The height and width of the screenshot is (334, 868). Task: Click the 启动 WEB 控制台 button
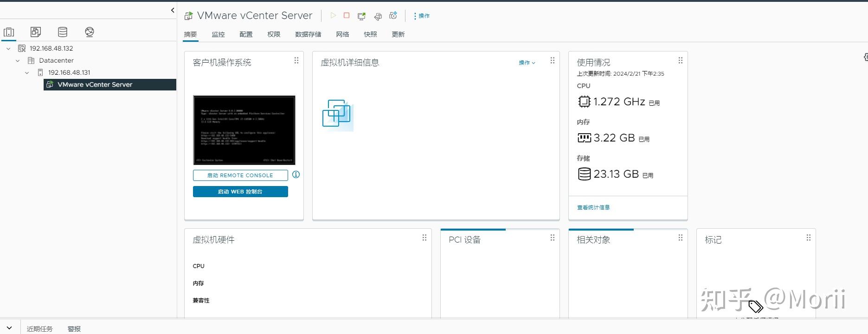point(240,192)
